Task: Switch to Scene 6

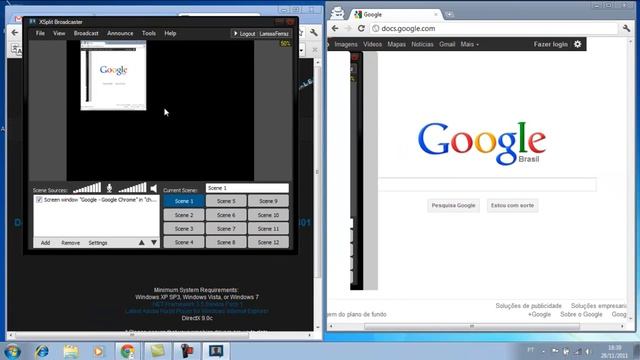Action: (226, 215)
